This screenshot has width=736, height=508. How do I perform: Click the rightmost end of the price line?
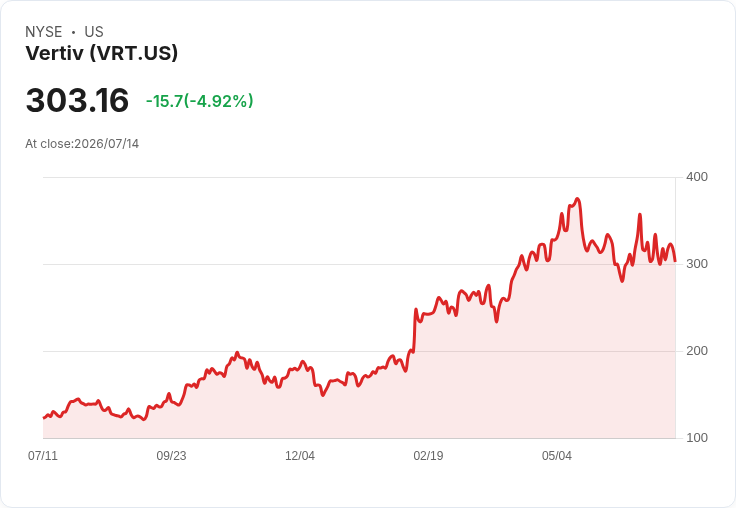(x=675, y=261)
